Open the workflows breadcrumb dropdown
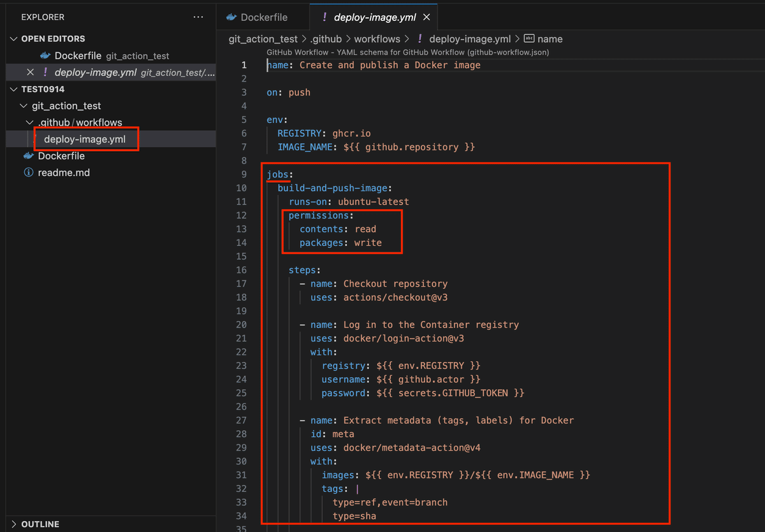The width and height of the screenshot is (765, 532). click(x=377, y=39)
